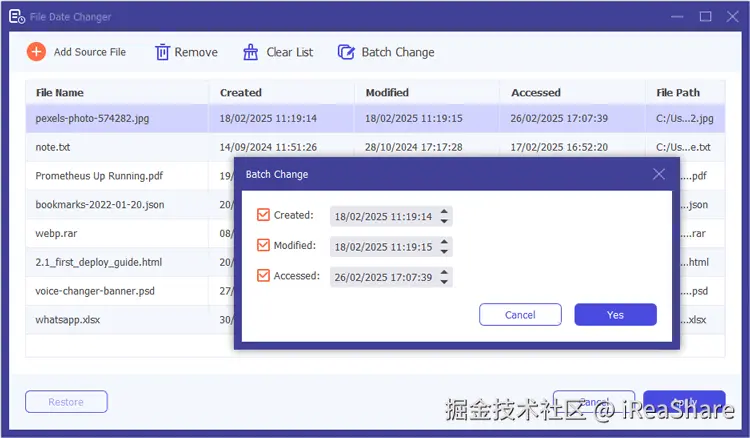Click table cell modified 18/02/2025 11:19:15
Screen dimensions: 750x438
coord(414,118)
